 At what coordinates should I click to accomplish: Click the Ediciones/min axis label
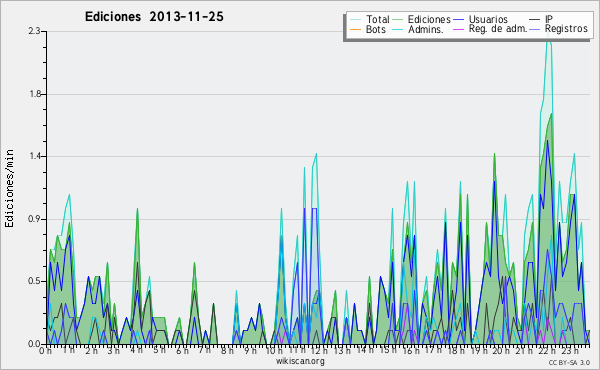pos(9,188)
